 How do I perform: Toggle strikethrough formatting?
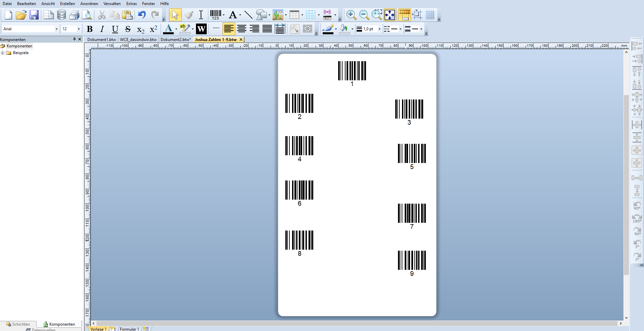point(128,29)
